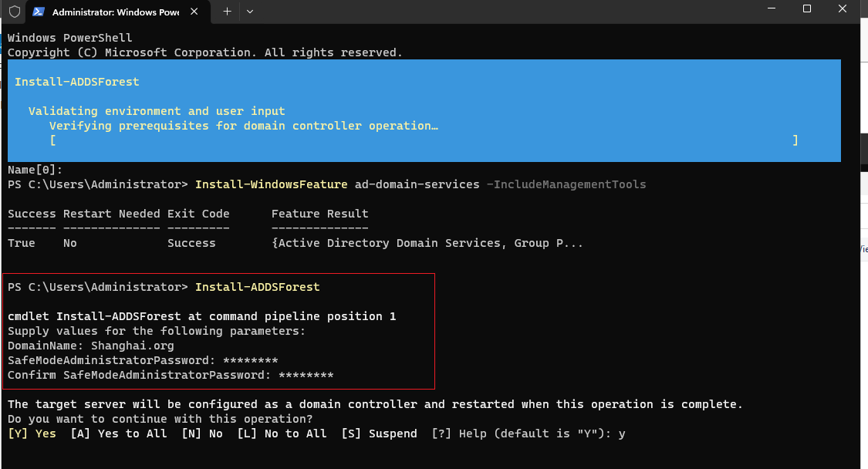868x469 pixels.
Task: Click the [S] Suspend option
Action: click(x=379, y=434)
